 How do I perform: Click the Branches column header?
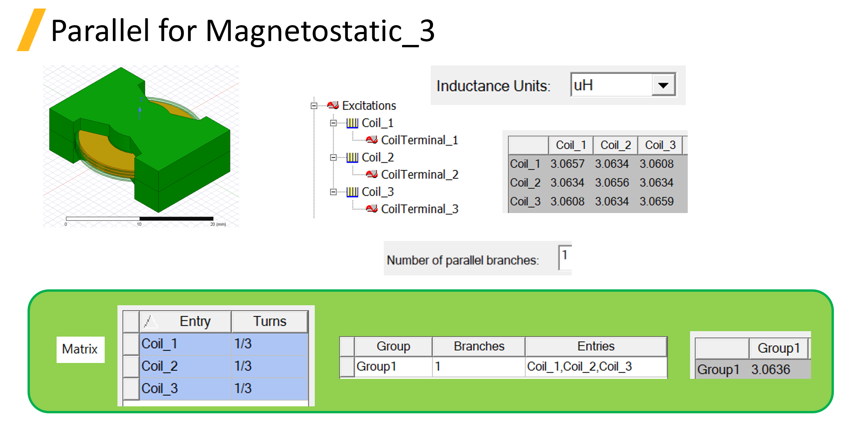click(x=479, y=346)
